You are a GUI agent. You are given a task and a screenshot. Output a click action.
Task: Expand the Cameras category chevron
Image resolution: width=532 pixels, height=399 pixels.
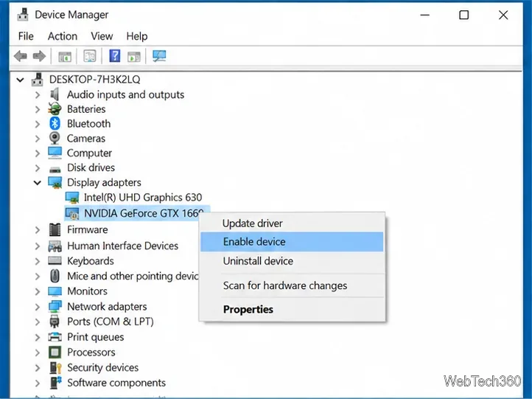tap(38, 139)
